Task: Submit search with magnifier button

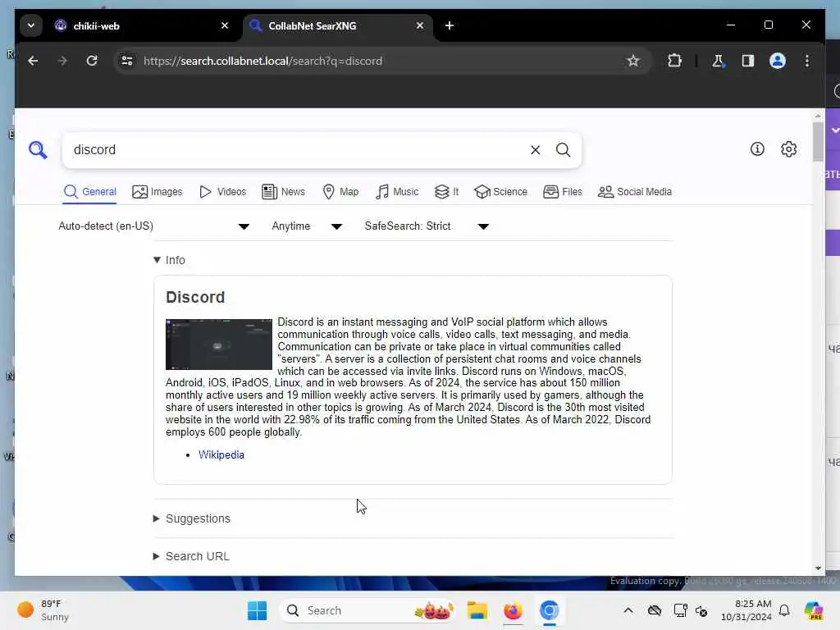Action: click(563, 150)
